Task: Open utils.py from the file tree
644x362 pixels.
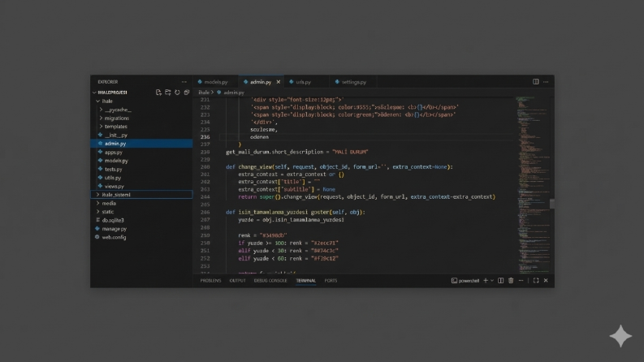Action: pyautogui.click(x=113, y=178)
